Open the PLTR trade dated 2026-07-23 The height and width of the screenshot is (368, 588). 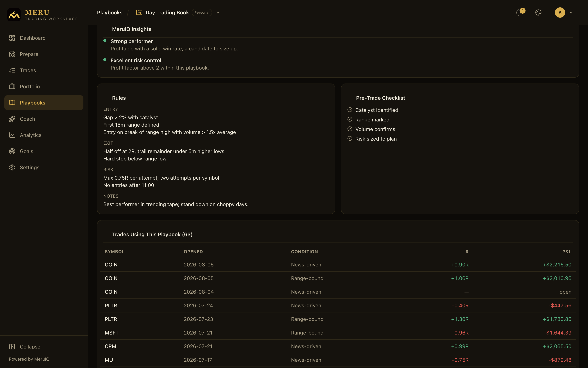[338, 319]
